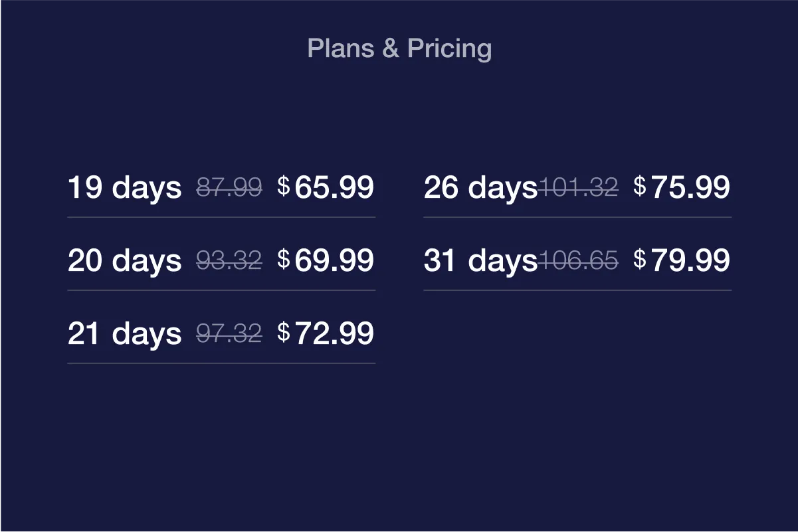Click the $69.99 price
The width and height of the screenshot is (798, 532).
coord(326,260)
